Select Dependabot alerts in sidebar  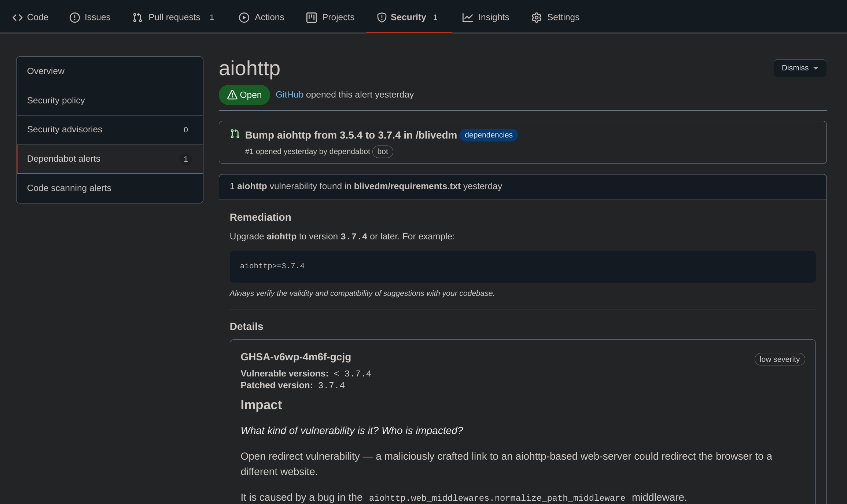click(x=110, y=159)
